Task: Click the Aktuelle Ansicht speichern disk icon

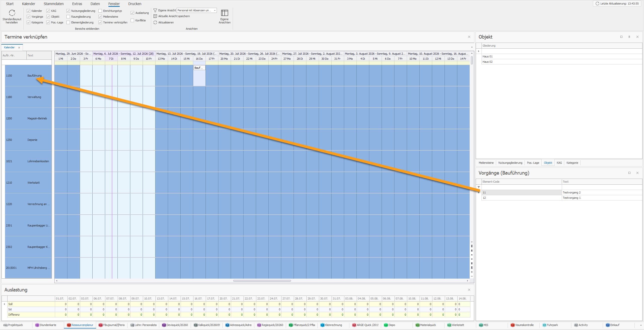Action: coord(155,16)
